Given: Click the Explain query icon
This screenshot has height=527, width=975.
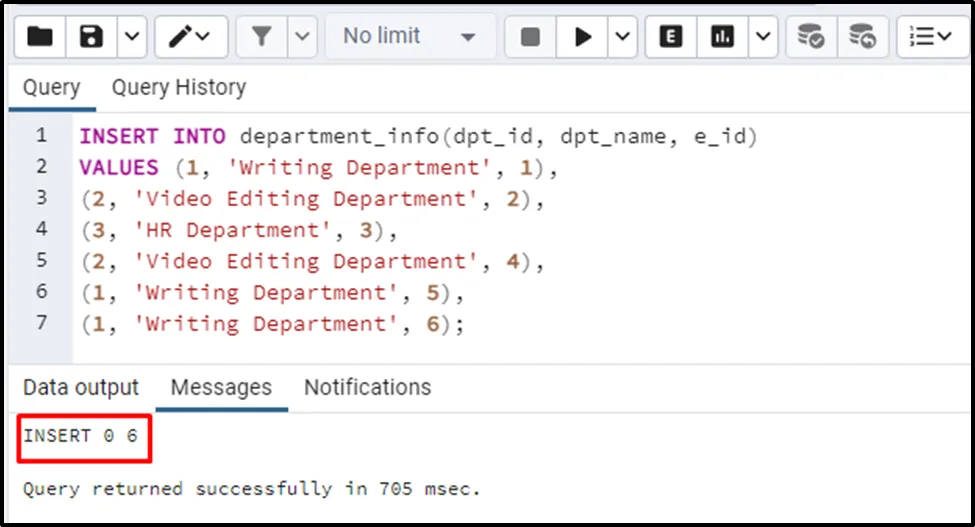Looking at the screenshot, I should click(x=671, y=37).
